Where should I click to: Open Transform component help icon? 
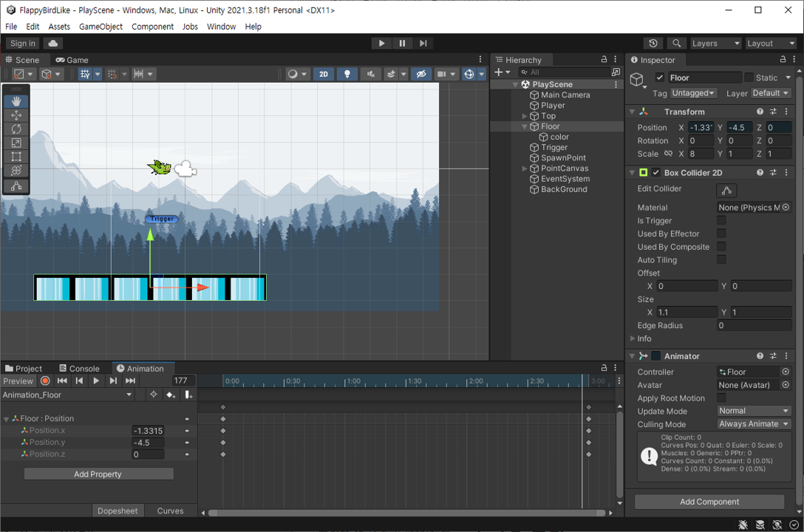click(x=760, y=112)
